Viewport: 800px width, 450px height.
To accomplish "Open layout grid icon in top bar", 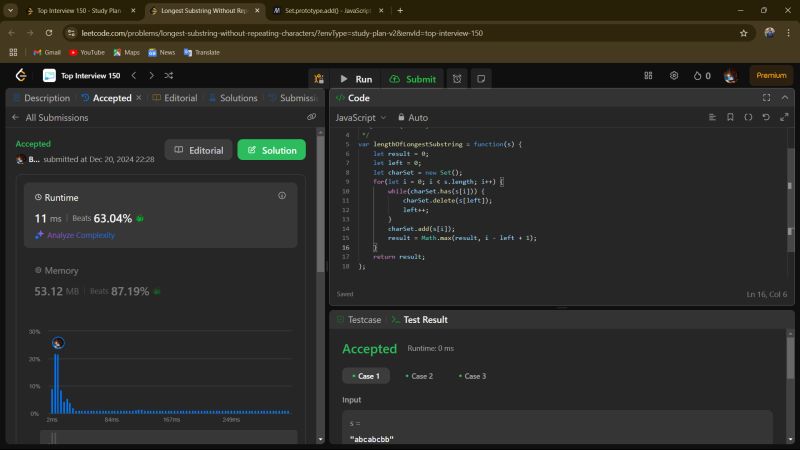I will (649, 75).
